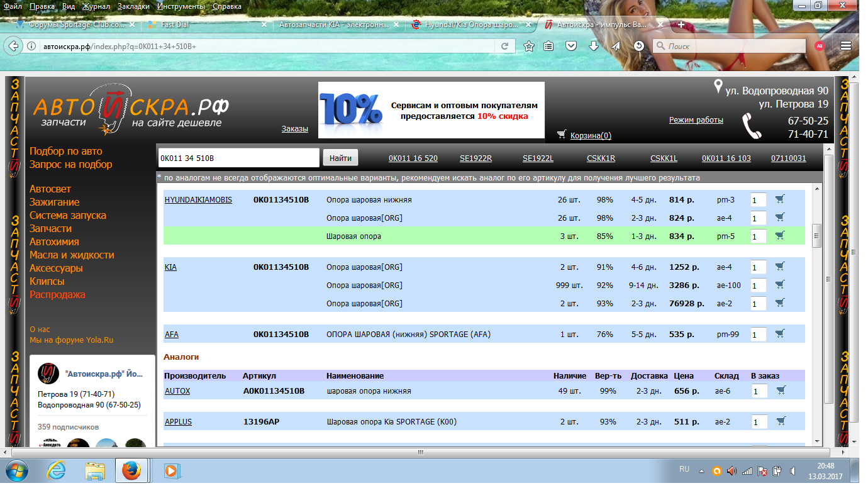Add the AFA 535 р. part to cart

[x=780, y=334]
